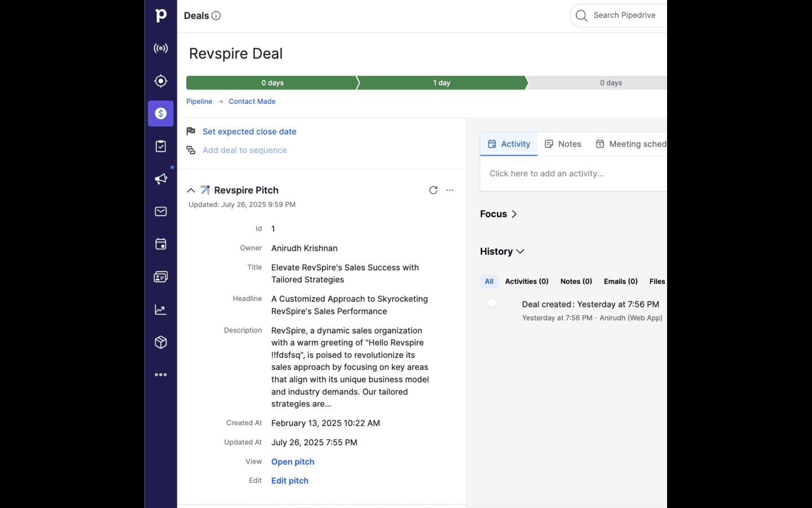Open Contacts card sidebar icon
The height and width of the screenshot is (508, 812).
(161, 277)
